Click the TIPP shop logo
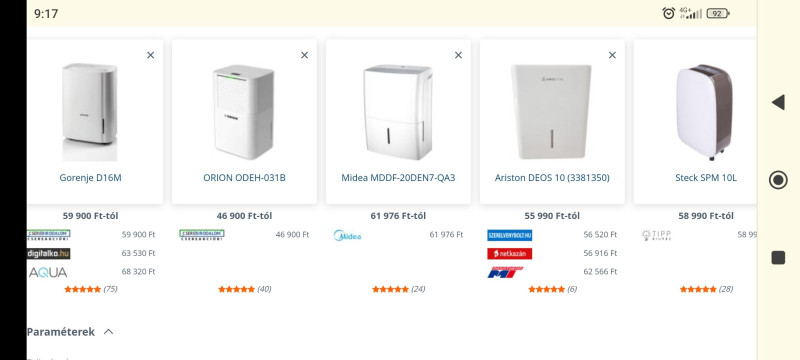This screenshot has width=800, height=360. [656, 235]
